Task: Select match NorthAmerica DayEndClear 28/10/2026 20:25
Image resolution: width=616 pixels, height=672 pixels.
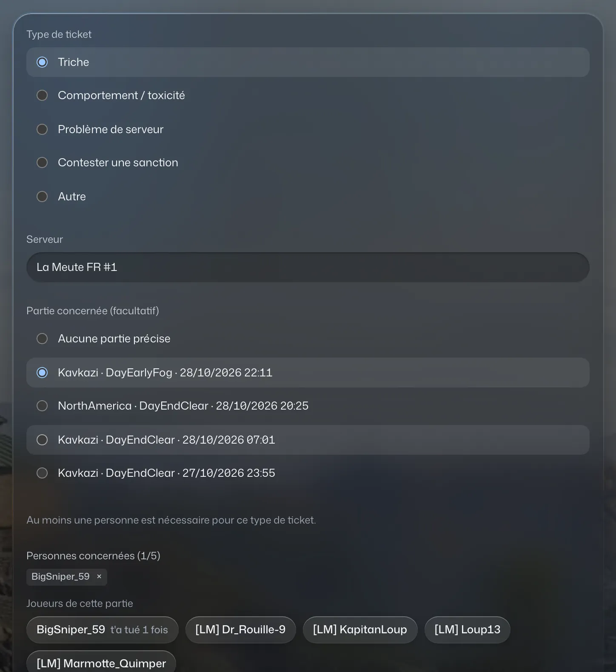Action: [x=308, y=406]
